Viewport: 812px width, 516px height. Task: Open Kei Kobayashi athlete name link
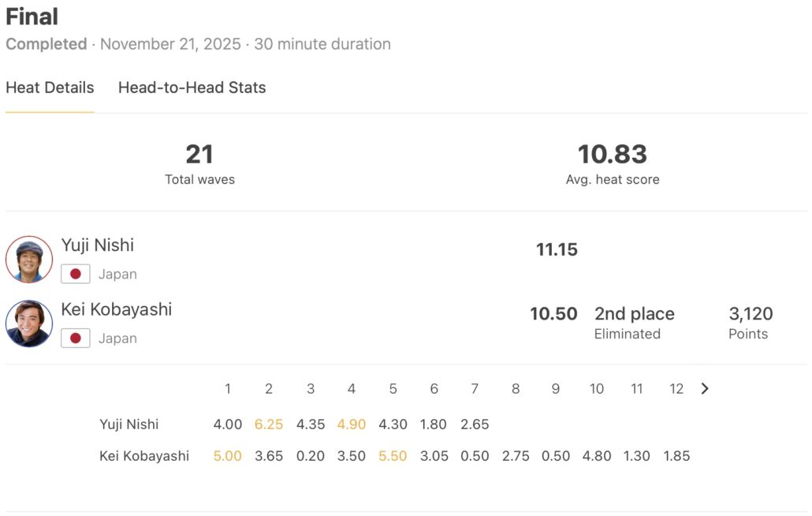click(116, 309)
